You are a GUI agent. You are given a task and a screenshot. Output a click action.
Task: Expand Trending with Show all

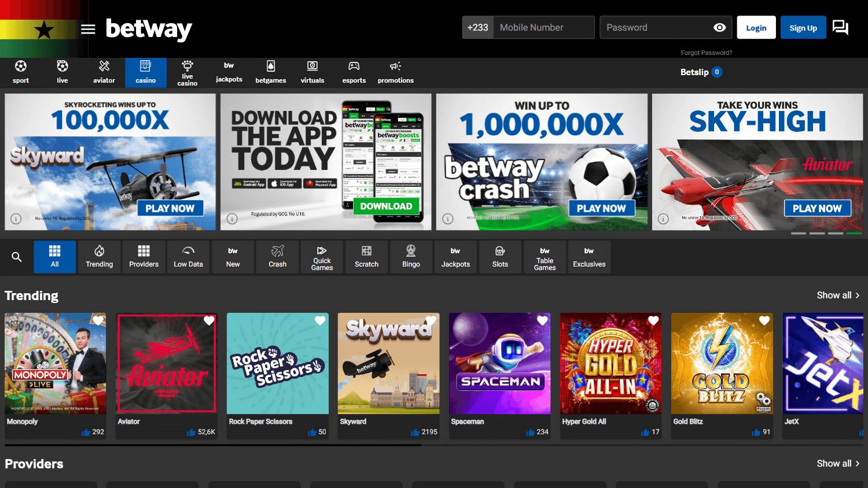[x=838, y=295]
